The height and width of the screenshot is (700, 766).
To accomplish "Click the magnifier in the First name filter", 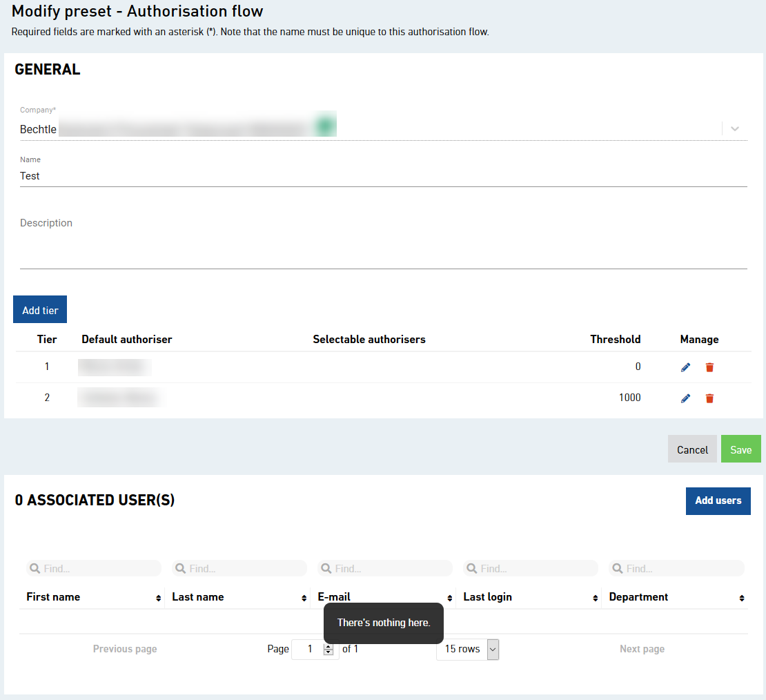I will coord(35,567).
